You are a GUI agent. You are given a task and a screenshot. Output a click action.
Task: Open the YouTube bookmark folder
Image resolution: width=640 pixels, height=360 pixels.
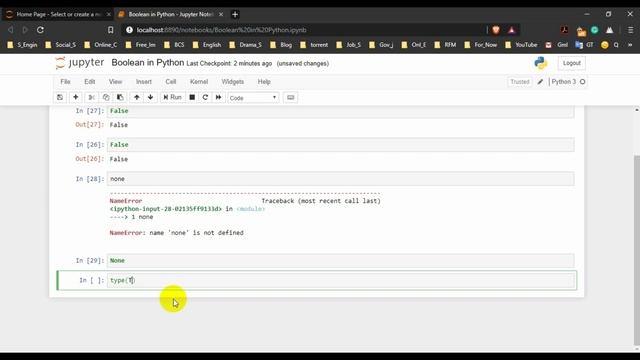click(522, 45)
